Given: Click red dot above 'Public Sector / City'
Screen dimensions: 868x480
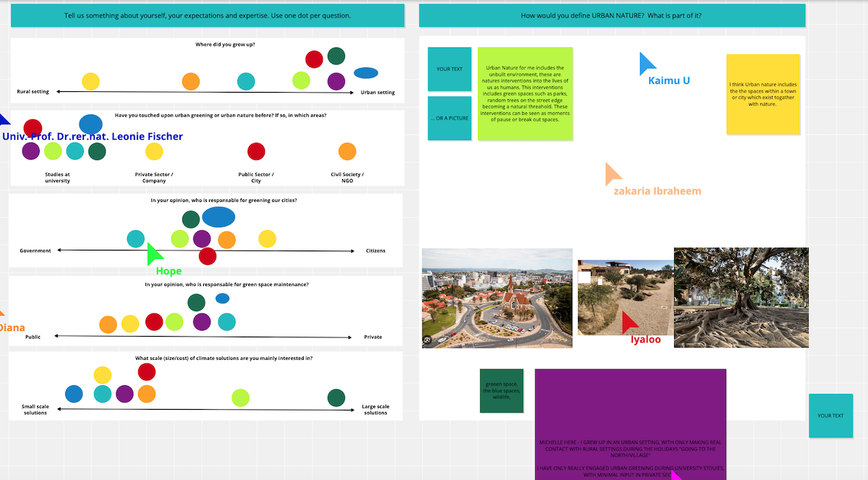Looking at the screenshot, I should pyautogui.click(x=256, y=151).
